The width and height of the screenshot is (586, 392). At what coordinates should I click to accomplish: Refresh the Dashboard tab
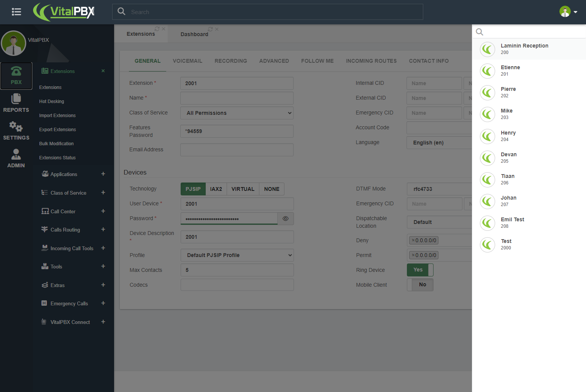(x=210, y=29)
